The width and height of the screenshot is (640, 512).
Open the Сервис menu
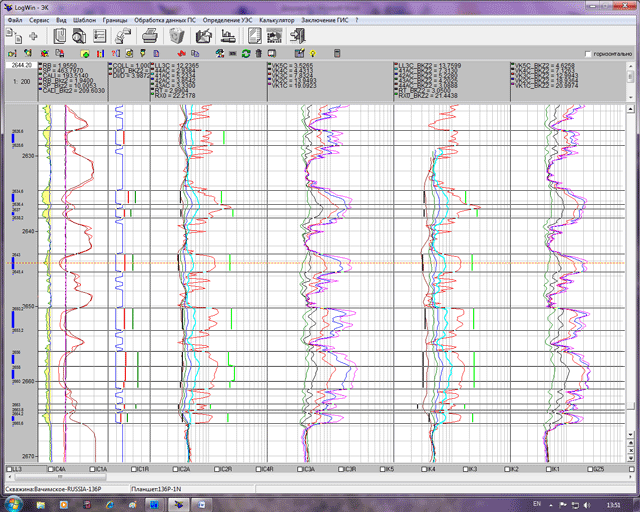[x=39, y=20]
